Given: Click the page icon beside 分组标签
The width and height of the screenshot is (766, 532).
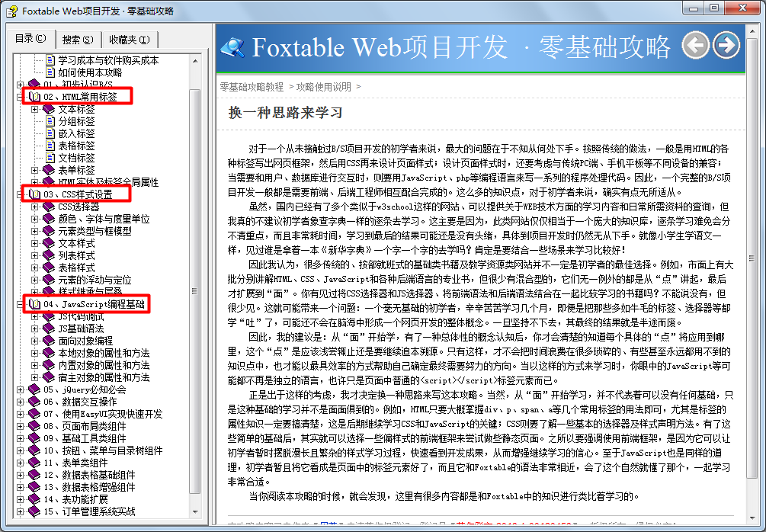Looking at the screenshot, I should [50, 121].
